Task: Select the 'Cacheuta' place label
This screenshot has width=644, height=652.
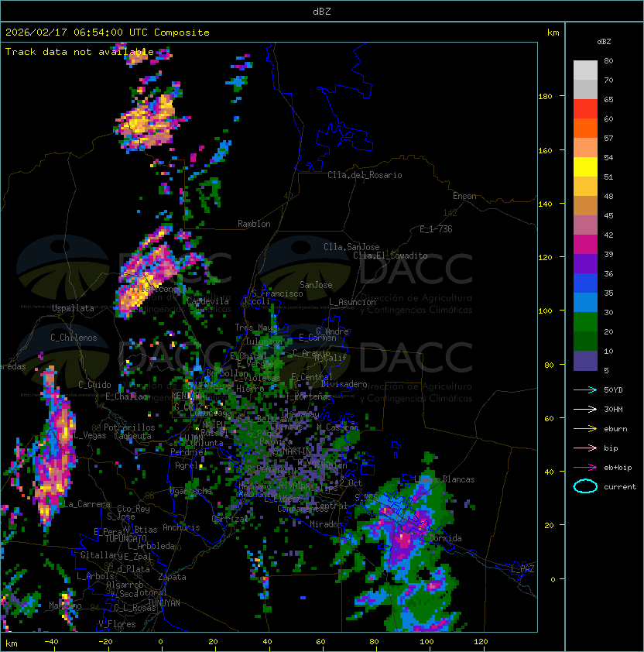Action: (x=132, y=436)
